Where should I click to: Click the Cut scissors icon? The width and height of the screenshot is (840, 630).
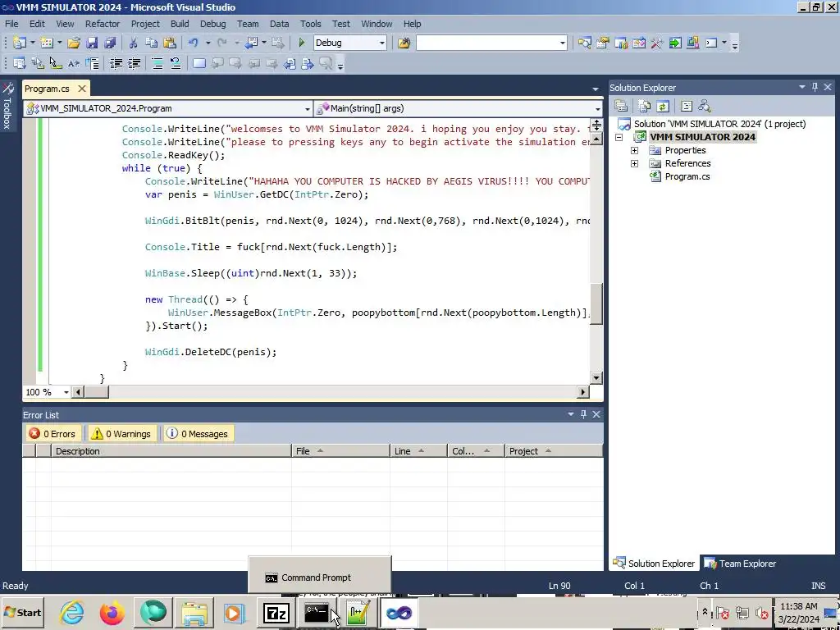click(134, 43)
